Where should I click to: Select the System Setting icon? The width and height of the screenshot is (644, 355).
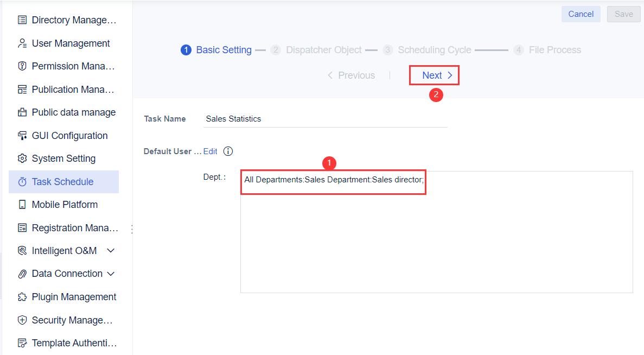click(22, 158)
